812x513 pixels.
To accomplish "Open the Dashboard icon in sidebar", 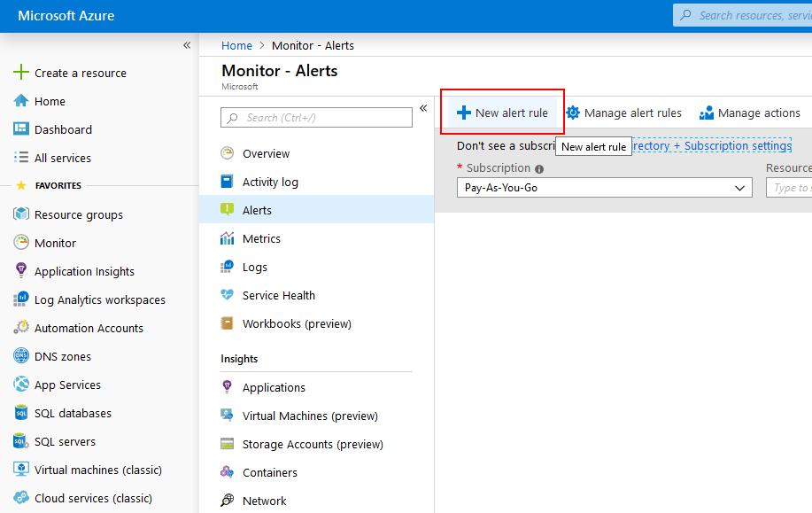I will [20, 128].
